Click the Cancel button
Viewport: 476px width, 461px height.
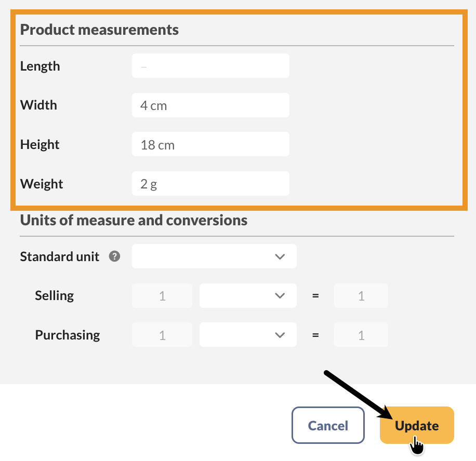pyautogui.click(x=328, y=426)
